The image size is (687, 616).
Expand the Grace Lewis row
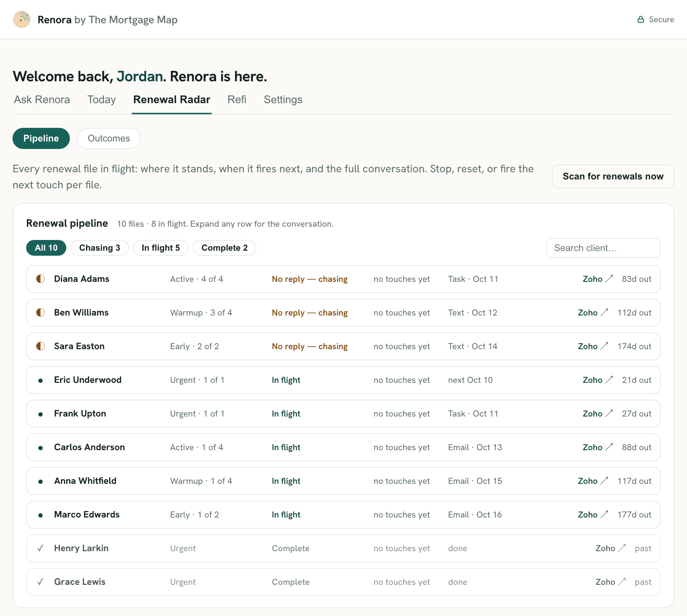(343, 582)
